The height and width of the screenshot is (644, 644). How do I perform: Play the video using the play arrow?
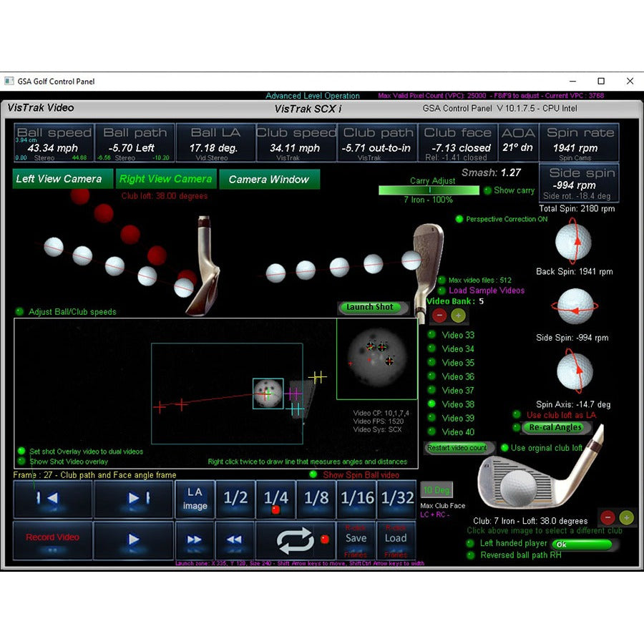pyautogui.click(x=134, y=540)
